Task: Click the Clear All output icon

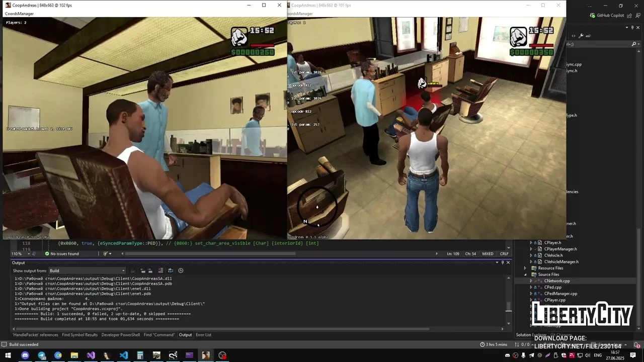Action: pos(160,270)
